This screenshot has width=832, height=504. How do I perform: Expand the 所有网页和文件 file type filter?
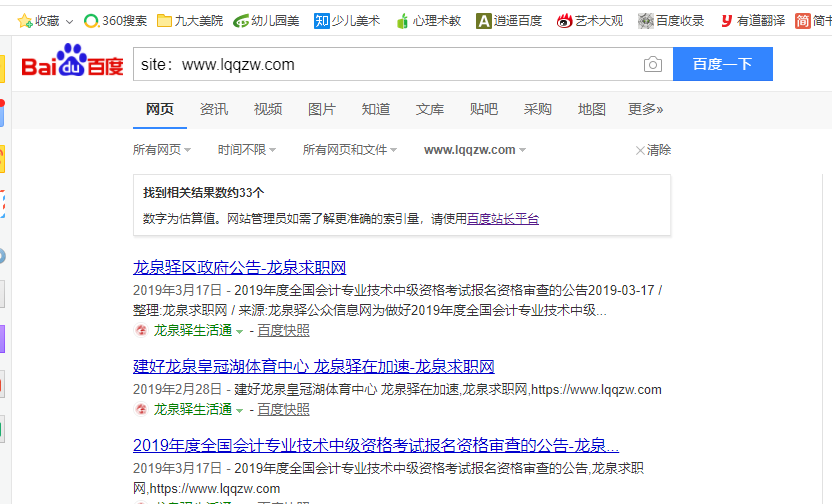click(x=349, y=150)
